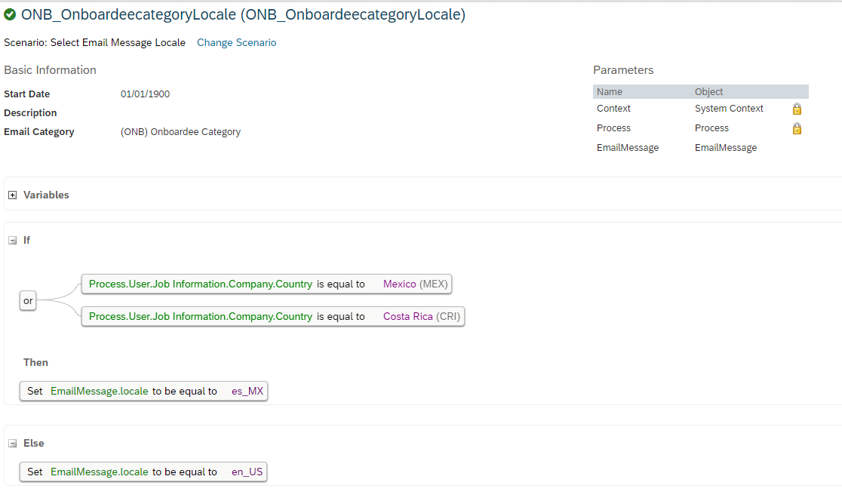Click the Costa Rica value in second condition
842x504 pixels.
tap(407, 316)
